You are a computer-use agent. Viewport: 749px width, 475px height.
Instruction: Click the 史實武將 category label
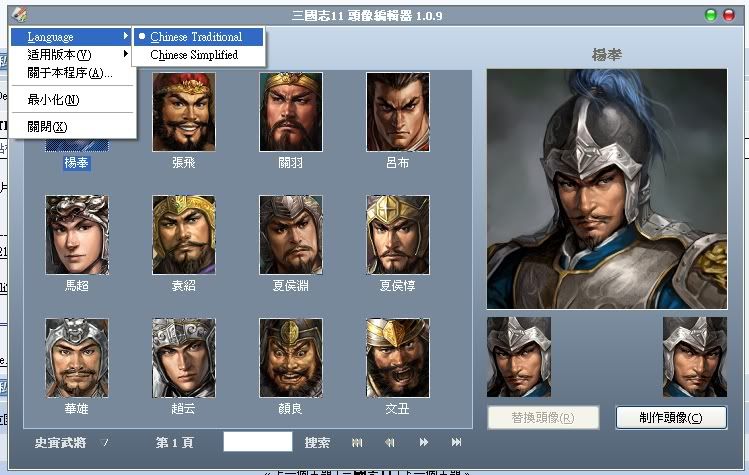click(x=60, y=443)
